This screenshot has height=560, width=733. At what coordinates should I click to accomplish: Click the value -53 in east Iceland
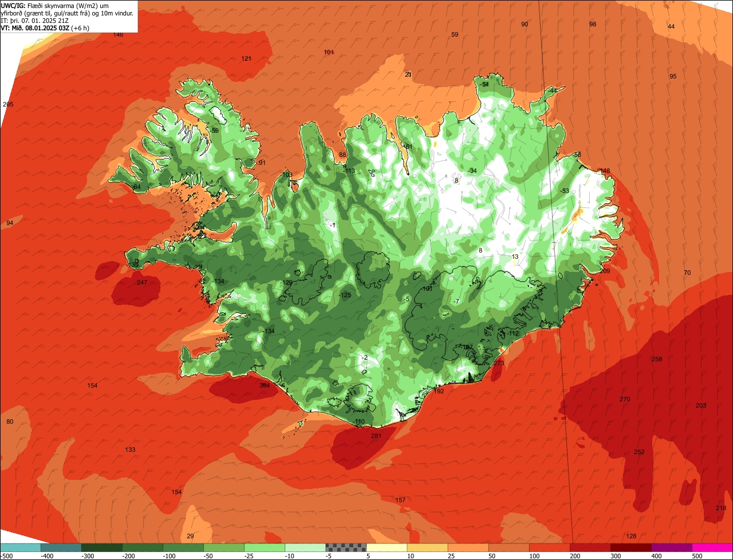pyautogui.click(x=565, y=191)
